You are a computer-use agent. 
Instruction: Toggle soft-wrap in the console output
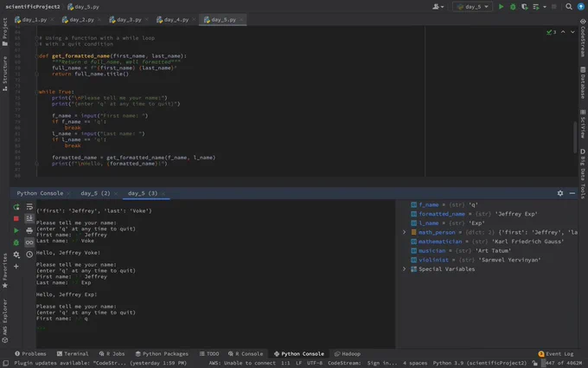point(29,207)
